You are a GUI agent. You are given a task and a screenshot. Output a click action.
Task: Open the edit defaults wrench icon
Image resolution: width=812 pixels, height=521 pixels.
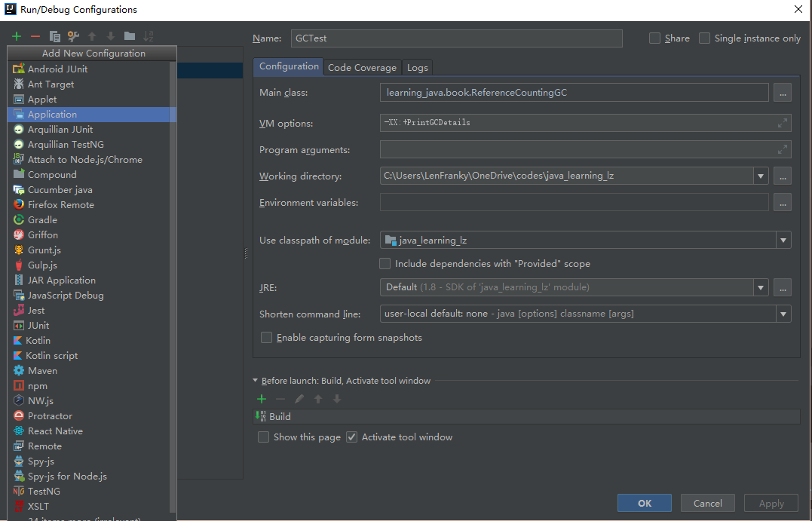click(73, 36)
